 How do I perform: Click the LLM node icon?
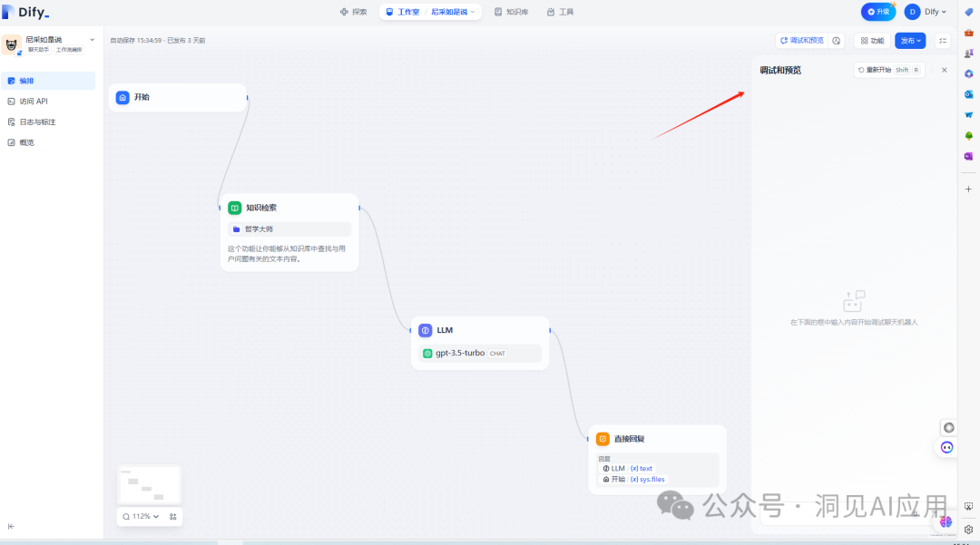(x=426, y=331)
